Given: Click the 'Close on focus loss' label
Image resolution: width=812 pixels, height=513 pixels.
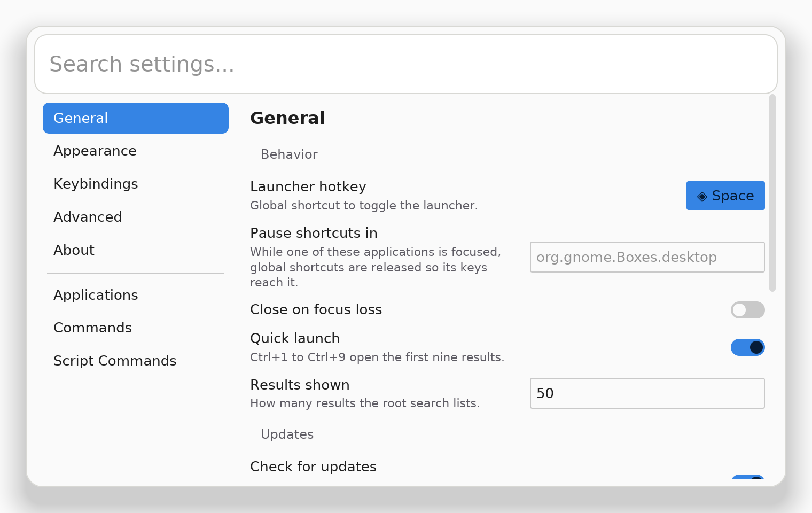Looking at the screenshot, I should click(316, 309).
